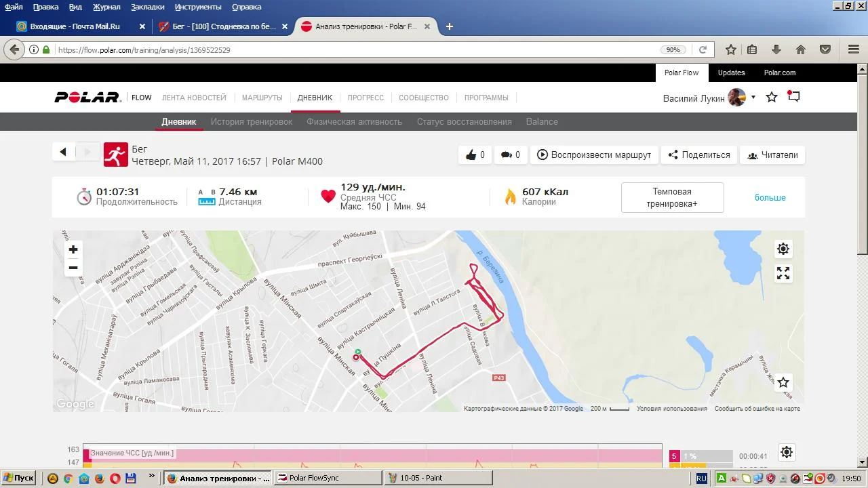Open the Прогресс navigation item
868x488 pixels.
click(366, 98)
